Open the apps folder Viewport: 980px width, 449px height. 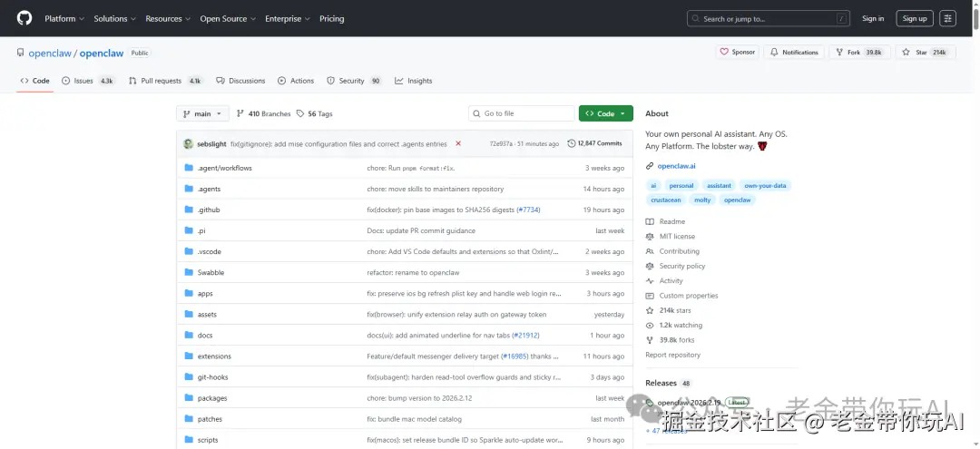tap(205, 294)
